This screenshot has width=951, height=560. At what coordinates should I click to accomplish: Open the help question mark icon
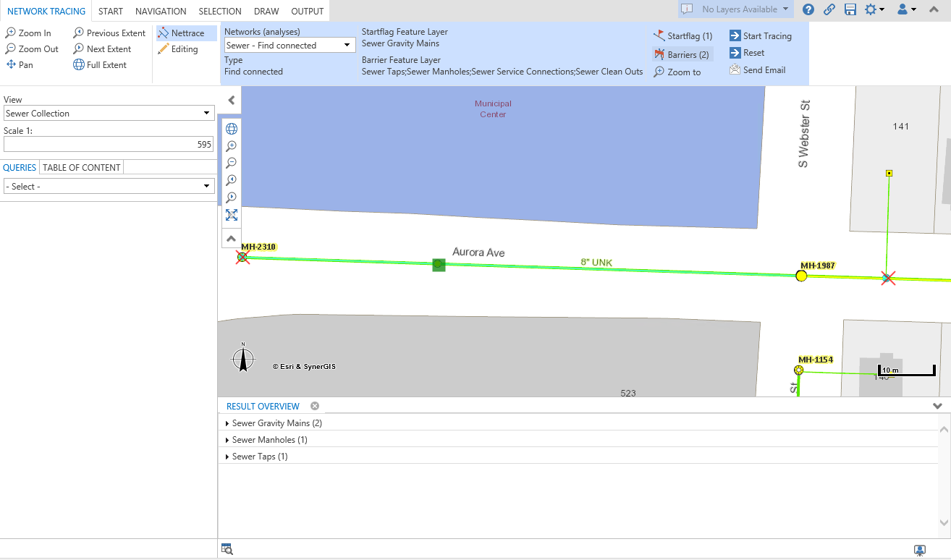(808, 9)
